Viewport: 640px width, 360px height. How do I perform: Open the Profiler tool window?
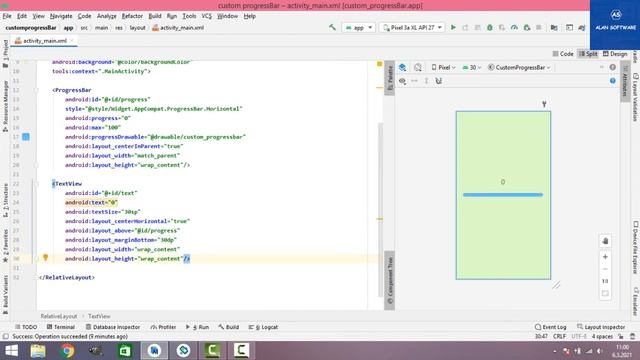tap(163, 327)
